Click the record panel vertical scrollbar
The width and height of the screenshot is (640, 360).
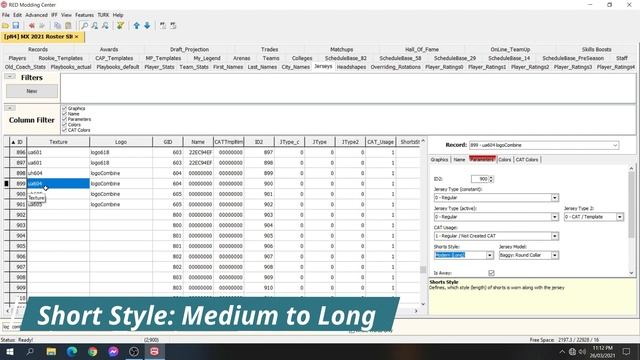click(631, 204)
